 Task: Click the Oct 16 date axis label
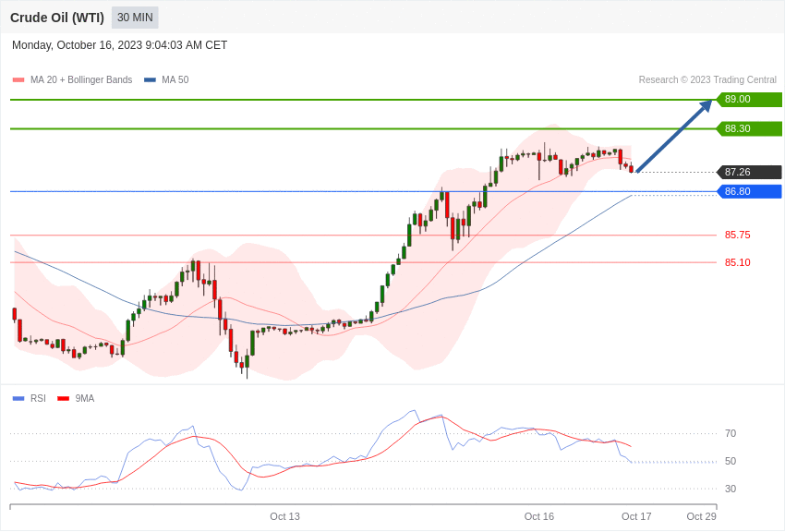click(x=539, y=516)
